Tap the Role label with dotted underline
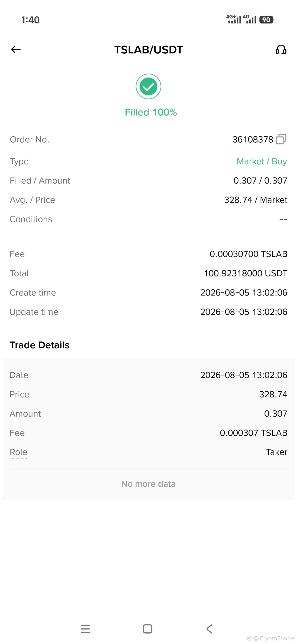The image size is (297, 644). click(18, 452)
